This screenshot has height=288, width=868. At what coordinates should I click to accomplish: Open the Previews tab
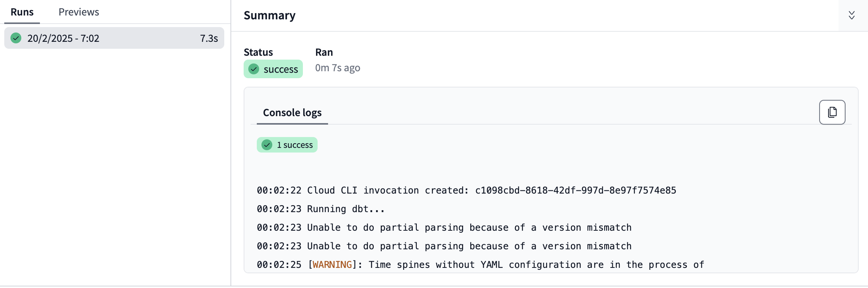point(79,12)
